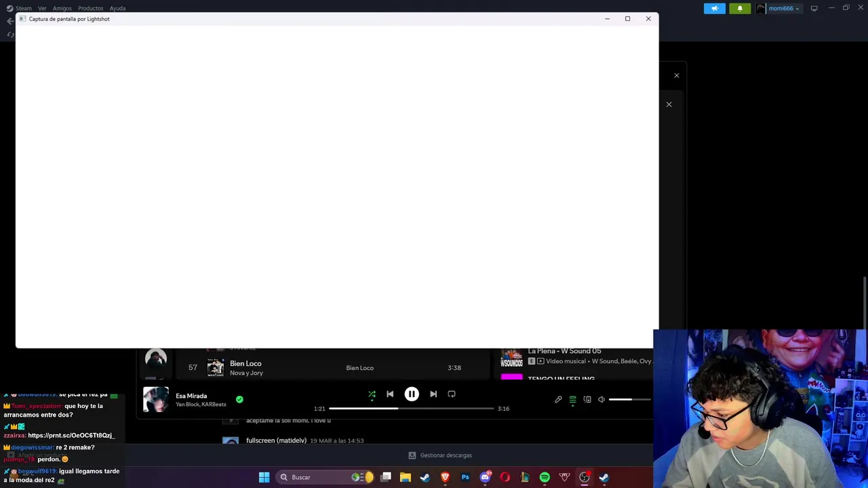
Task: Open League of Legends taskbar icon
Action: pyautogui.click(x=525, y=477)
